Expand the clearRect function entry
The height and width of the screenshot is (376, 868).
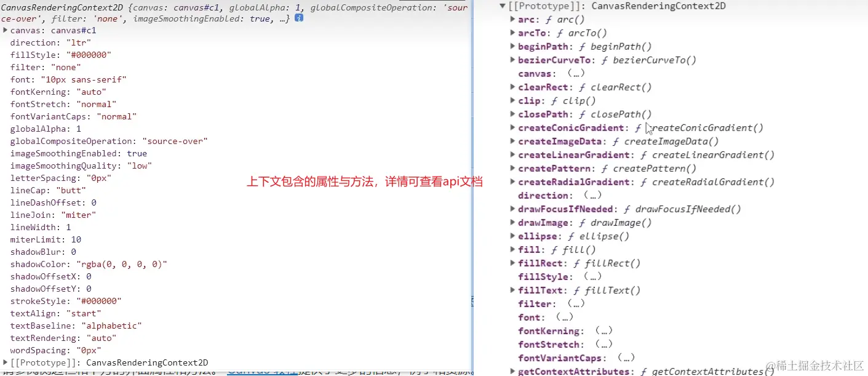(512, 87)
